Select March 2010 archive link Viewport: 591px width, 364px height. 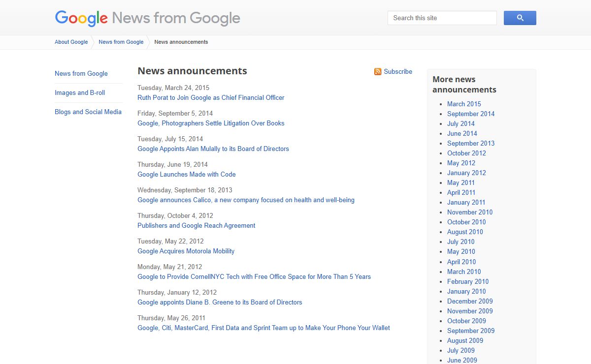tap(464, 272)
